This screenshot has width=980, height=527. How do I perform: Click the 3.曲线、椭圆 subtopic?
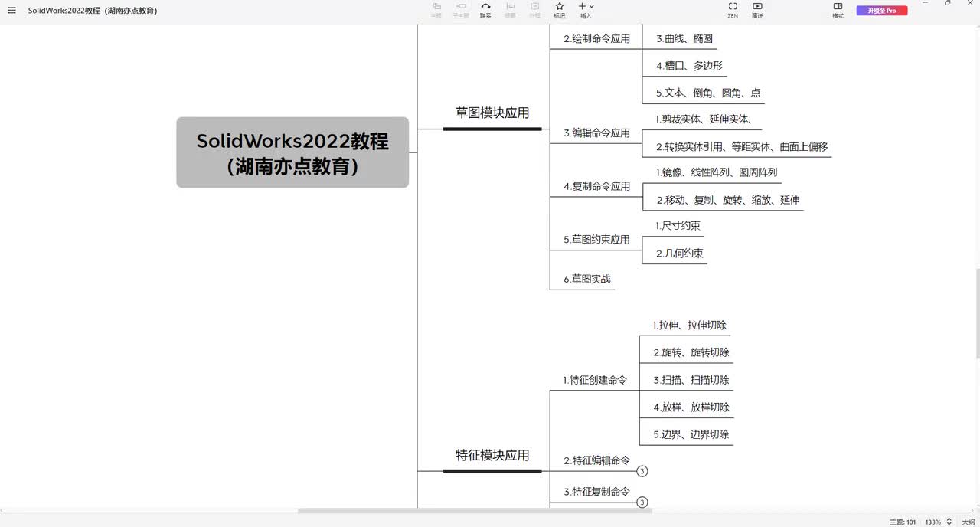684,38
